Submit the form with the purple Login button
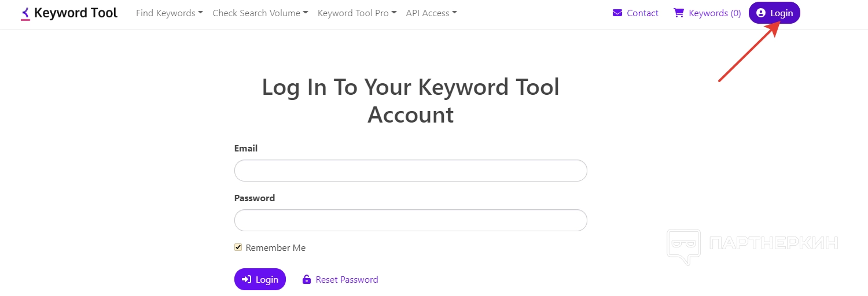The height and width of the screenshot is (296, 868). [260, 279]
